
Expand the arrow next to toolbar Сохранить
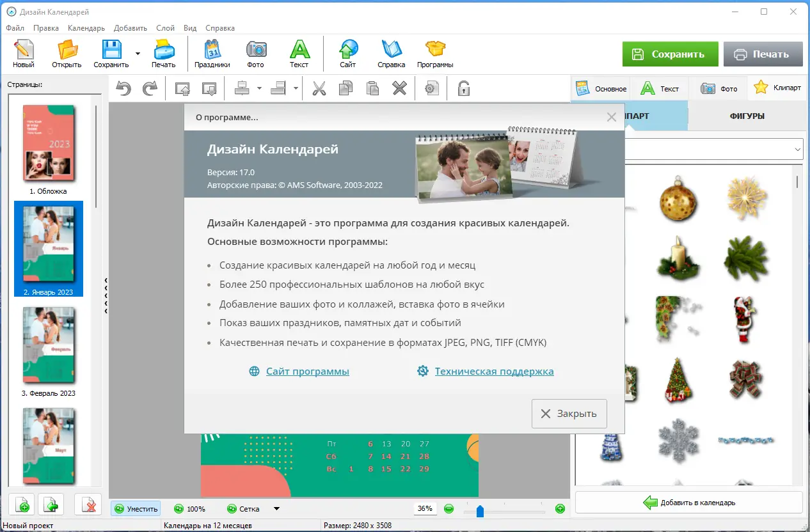[x=138, y=54]
